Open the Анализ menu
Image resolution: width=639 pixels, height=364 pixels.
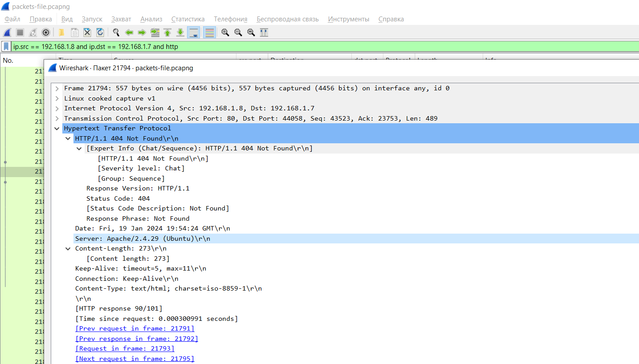tap(151, 19)
